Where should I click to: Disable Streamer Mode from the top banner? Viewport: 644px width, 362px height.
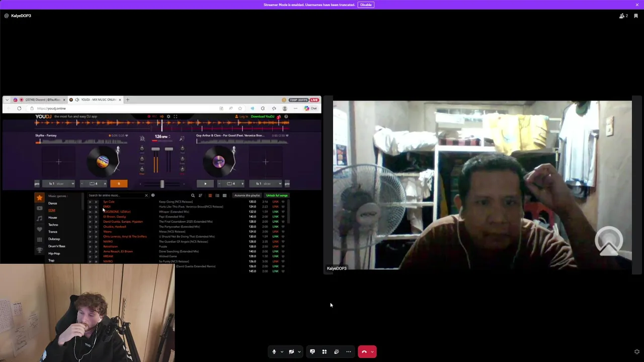click(366, 5)
